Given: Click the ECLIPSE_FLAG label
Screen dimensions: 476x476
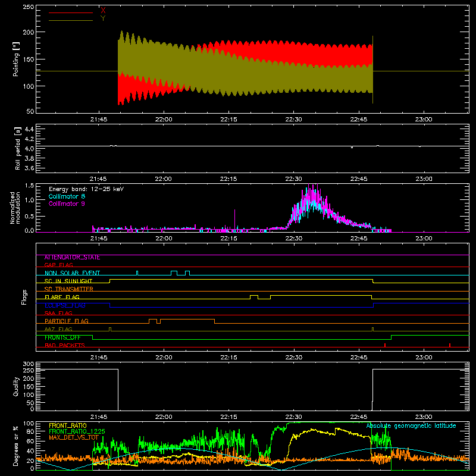Looking at the screenshot, I should point(65,305).
